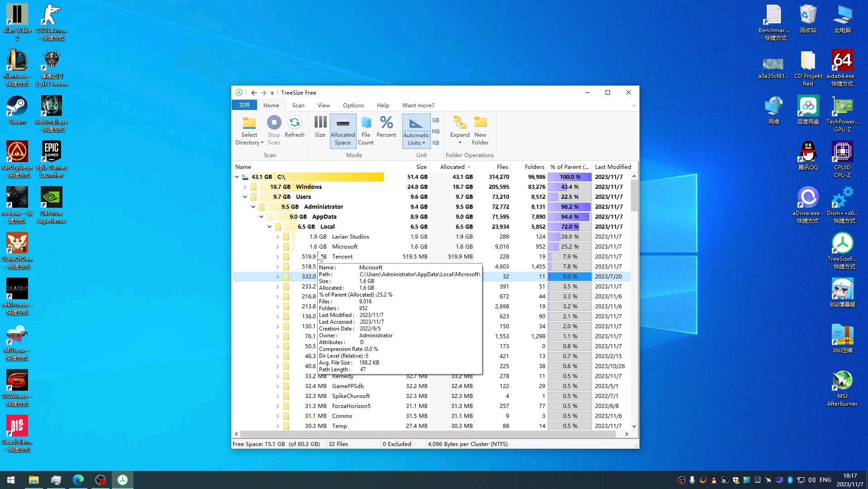Sort by the Folders column header
The height and width of the screenshot is (489, 868).
[529, 167]
